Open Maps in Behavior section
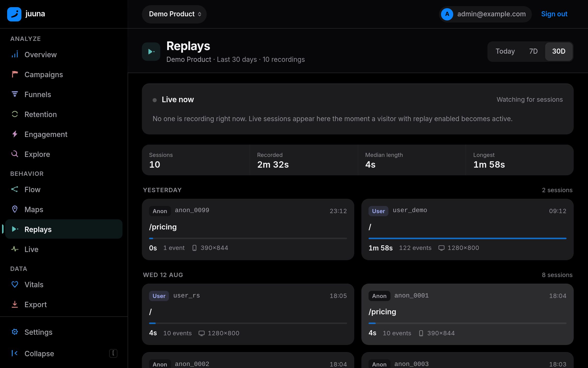 click(64, 209)
